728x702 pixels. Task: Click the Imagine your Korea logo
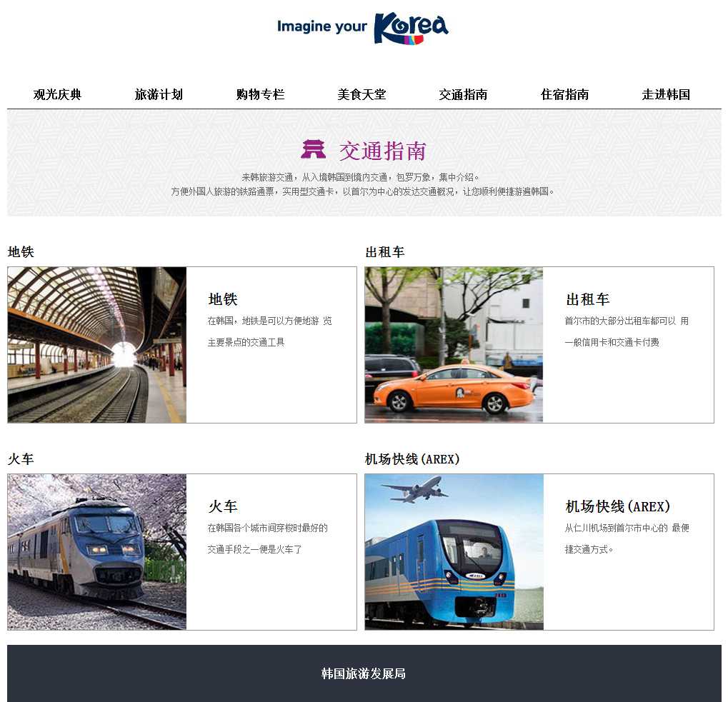(x=363, y=28)
